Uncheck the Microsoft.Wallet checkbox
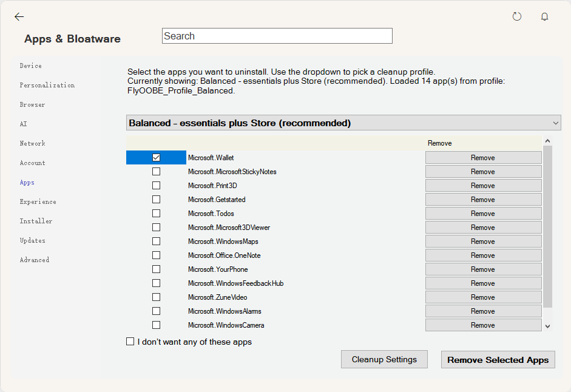Viewport: 571px width, 392px height. tap(156, 158)
